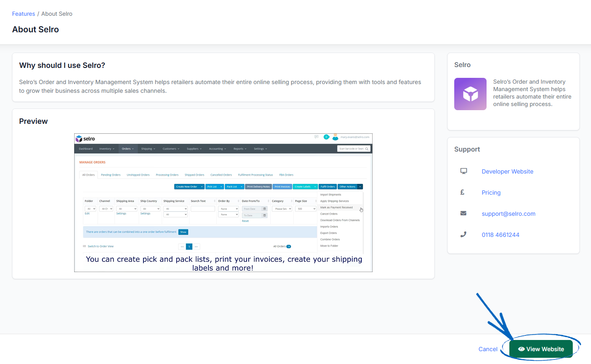Click the 'About Selro' page heading

coord(36,29)
